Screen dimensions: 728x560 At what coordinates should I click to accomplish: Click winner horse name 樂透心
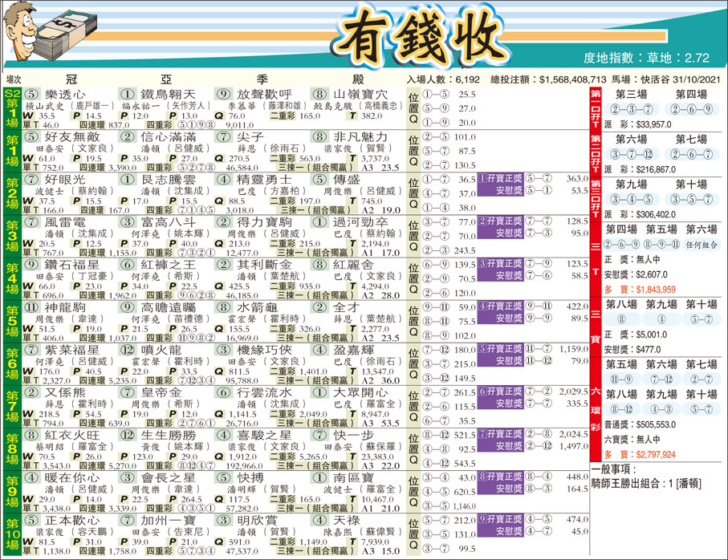(66, 94)
